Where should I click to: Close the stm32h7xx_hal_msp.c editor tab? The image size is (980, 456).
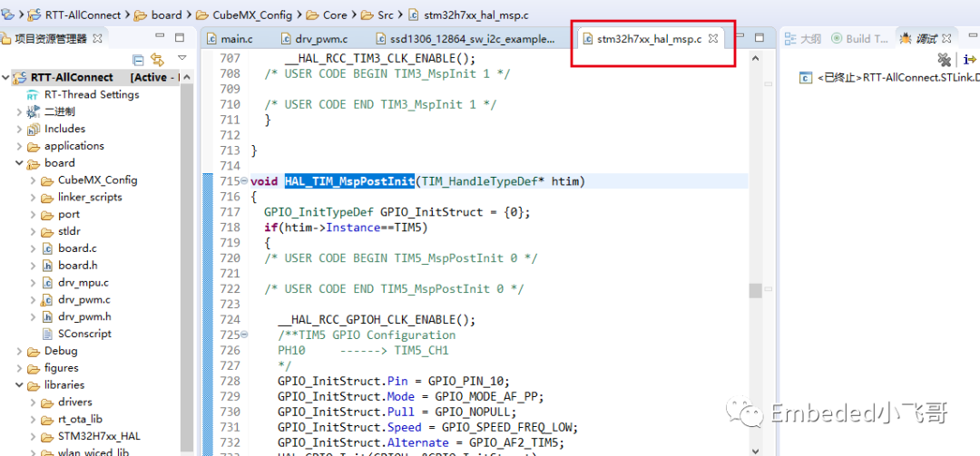(x=713, y=39)
